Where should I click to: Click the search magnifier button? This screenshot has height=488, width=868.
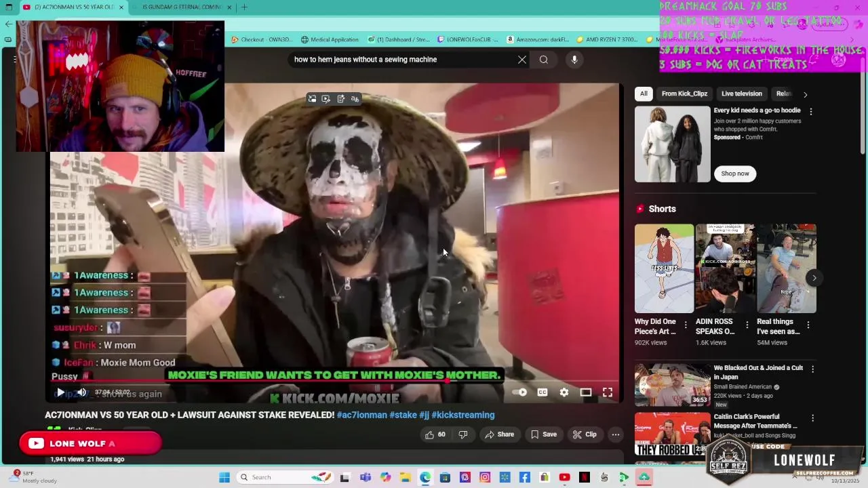(x=544, y=60)
